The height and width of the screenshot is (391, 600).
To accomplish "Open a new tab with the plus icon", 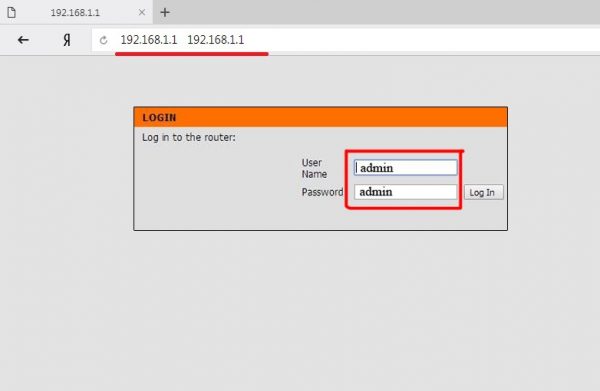I will (x=165, y=12).
